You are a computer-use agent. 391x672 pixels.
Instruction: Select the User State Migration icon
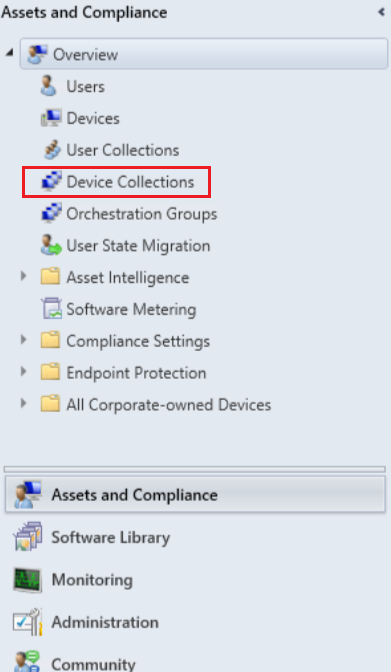click(51, 245)
